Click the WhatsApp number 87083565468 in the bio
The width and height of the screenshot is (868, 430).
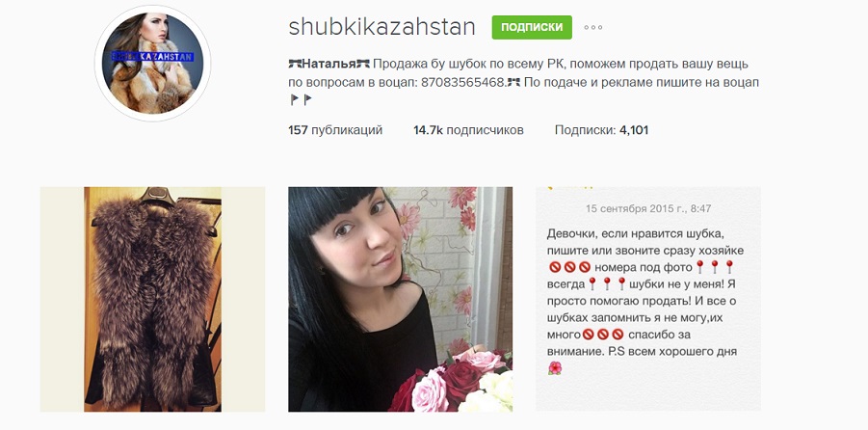pyautogui.click(x=463, y=83)
